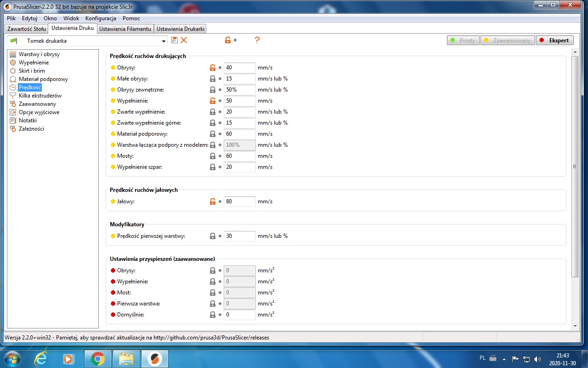
Task: Select Materiał podporowy in the sidebar
Action: point(43,79)
